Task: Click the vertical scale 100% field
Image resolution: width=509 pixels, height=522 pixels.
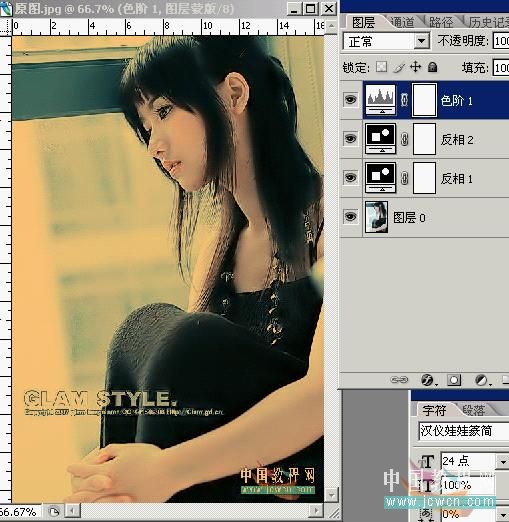Action: 468,484
